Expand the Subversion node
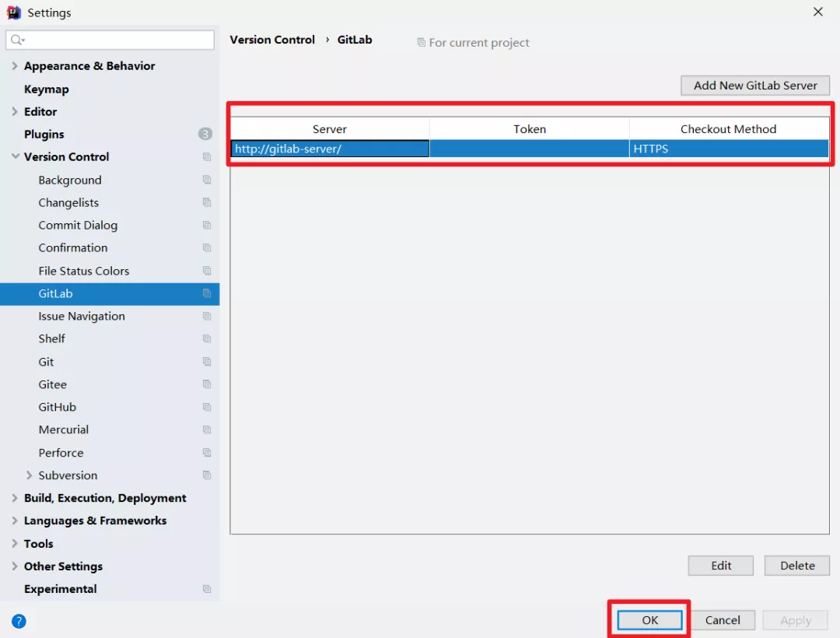 pyautogui.click(x=29, y=475)
